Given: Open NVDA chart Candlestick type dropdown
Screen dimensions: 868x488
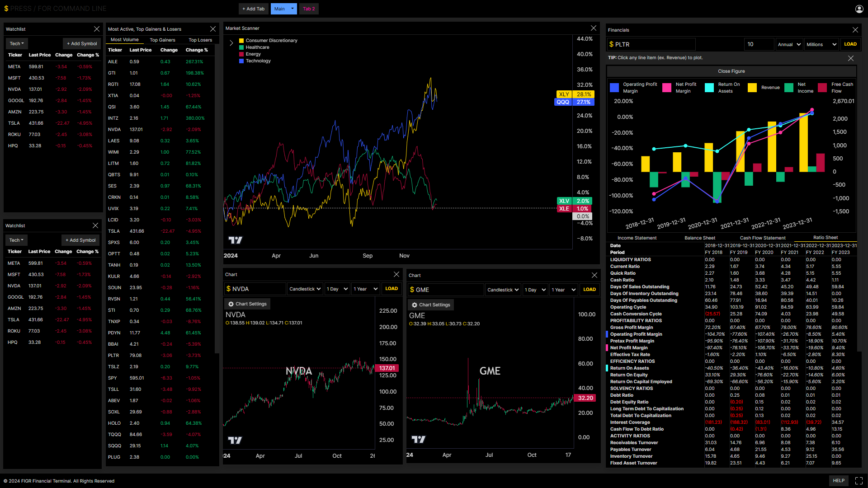Looking at the screenshot, I should click(305, 289).
